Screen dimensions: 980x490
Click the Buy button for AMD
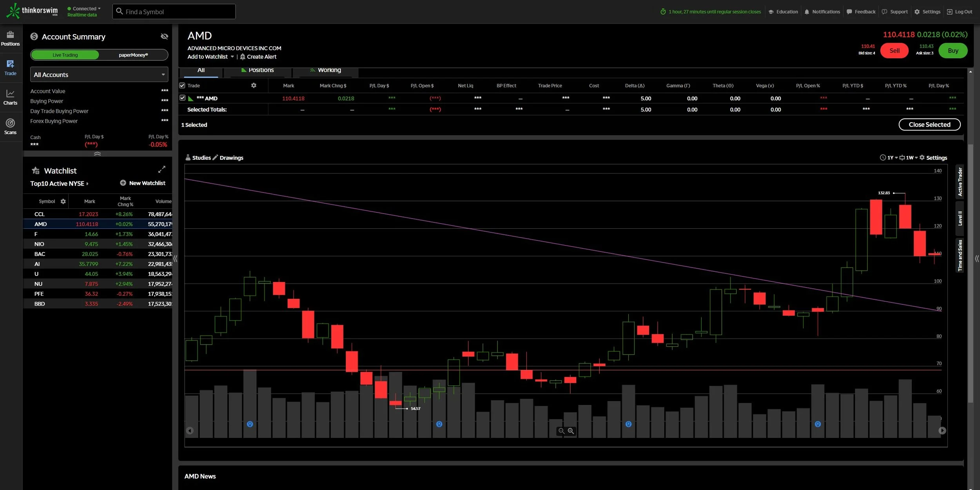tap(953, 51)
